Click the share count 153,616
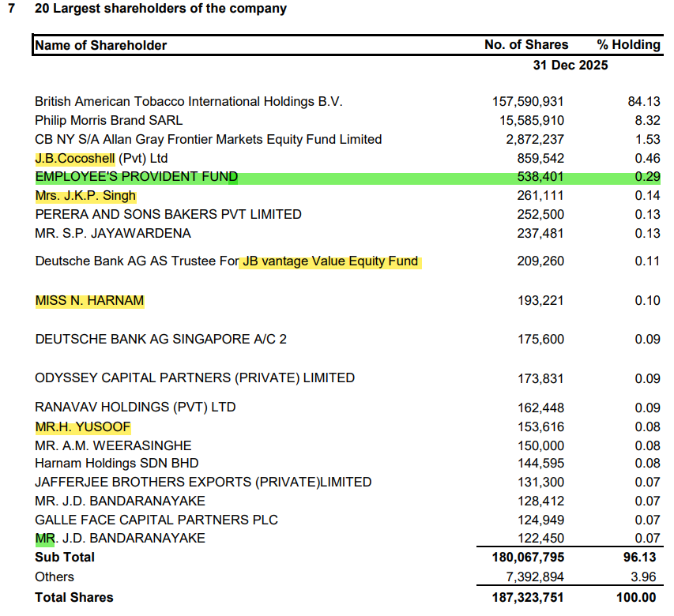Image resolution: width=674 pixels, height=616 pixels. tap(540, 427)
